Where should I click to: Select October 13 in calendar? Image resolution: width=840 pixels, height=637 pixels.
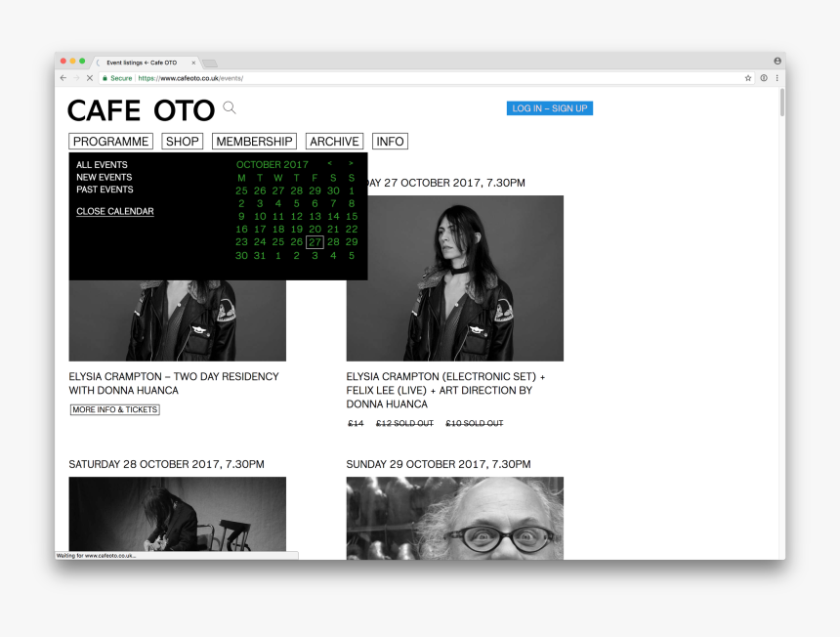click(x=315, y=217)
